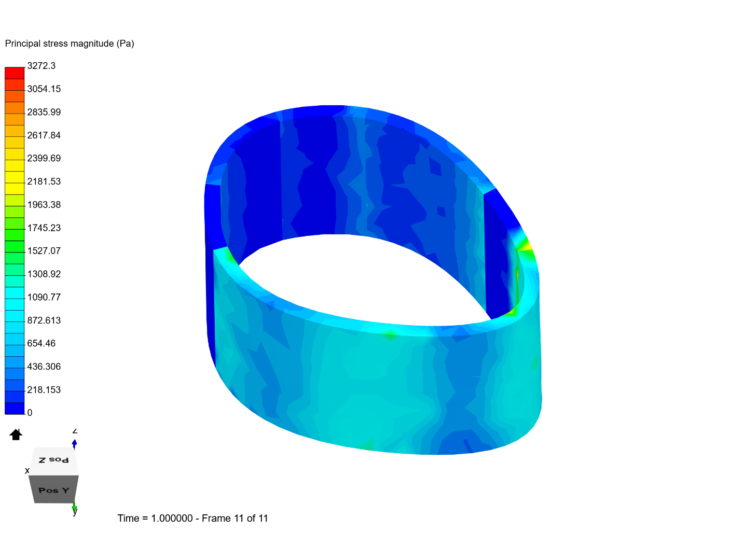Screen dimensions: 747x560
Task: Select the legend value 1745.23
Action: point(44,228)
